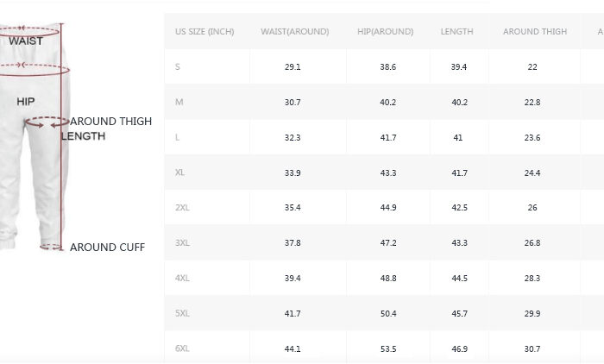Click the US SIZE (INCH) column header
Screen dimensions: 604x364
point(204,32)
